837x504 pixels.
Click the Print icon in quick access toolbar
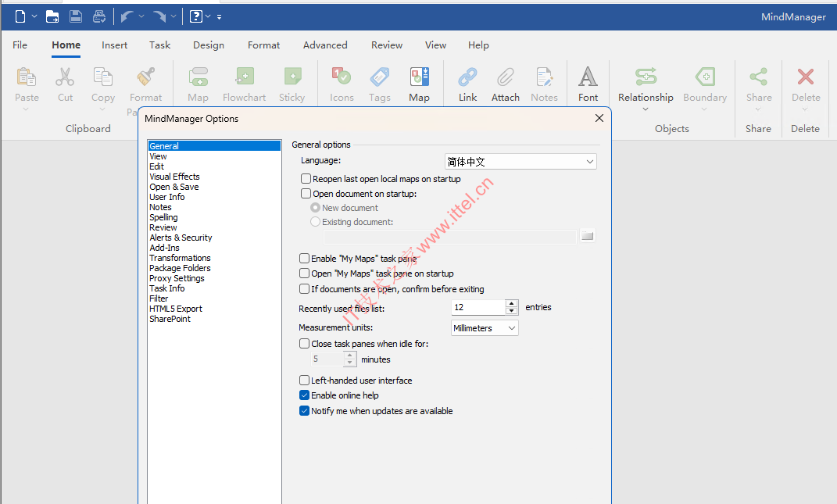(99, 16)
